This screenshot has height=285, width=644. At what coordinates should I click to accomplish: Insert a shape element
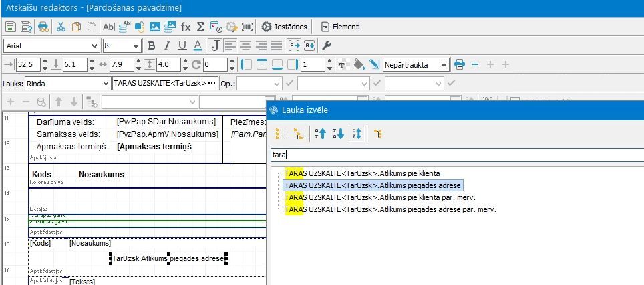click(140, 27)
